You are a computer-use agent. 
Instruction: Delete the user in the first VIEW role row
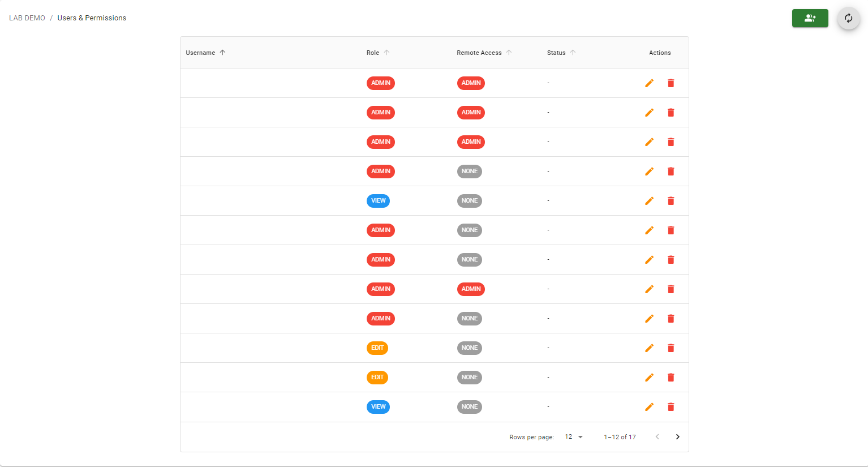pos(671,201)
